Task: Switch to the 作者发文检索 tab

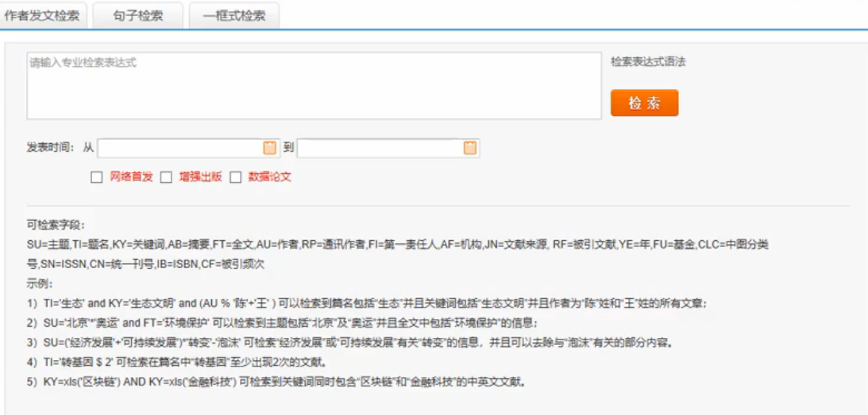Action: (x=43, y=16)
